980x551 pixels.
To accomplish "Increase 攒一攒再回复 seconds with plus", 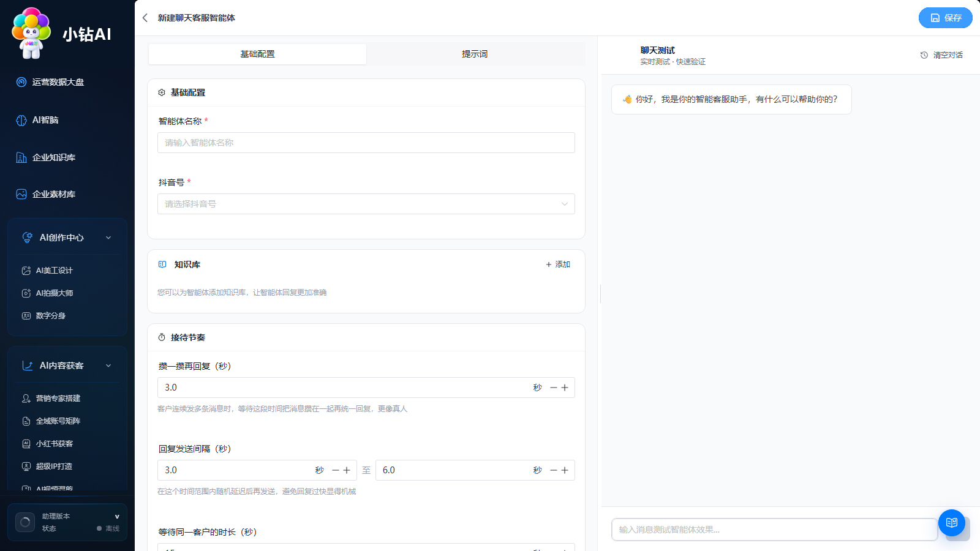I will click(565, 388).
